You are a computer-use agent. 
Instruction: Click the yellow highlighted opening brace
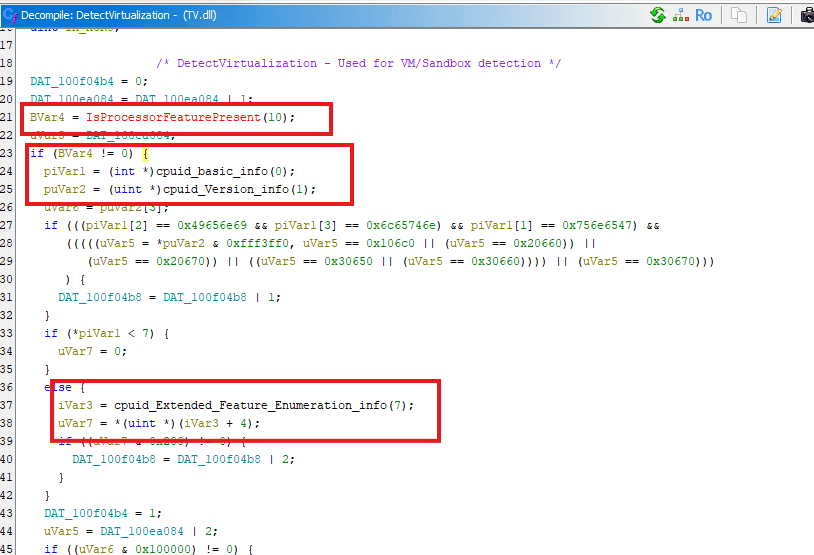point(145,154)
